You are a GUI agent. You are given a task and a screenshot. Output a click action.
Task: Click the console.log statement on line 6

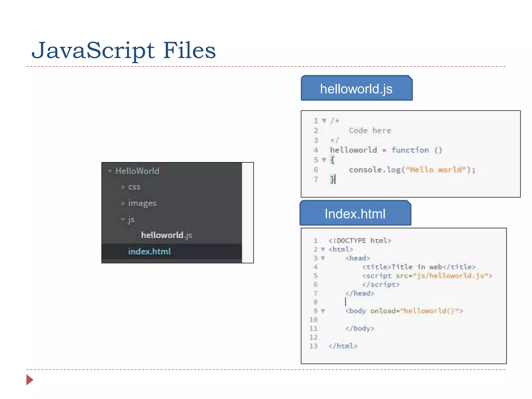tap(412, 170)
